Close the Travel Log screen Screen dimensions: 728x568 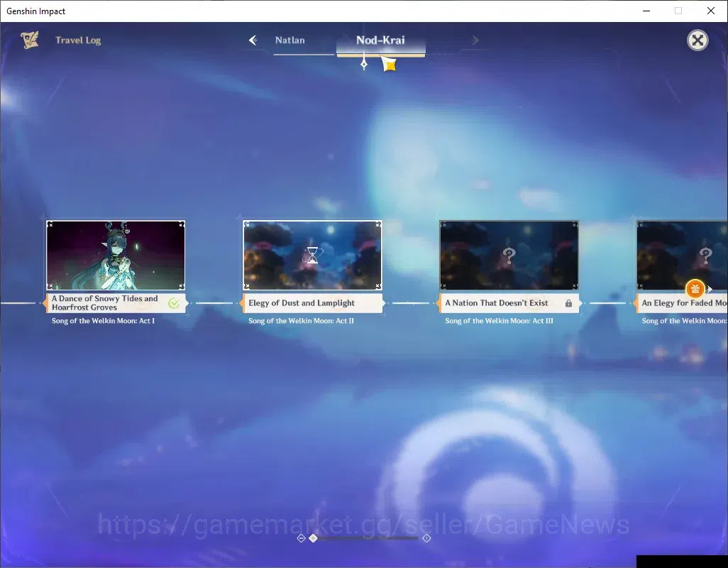pos(697,40)
